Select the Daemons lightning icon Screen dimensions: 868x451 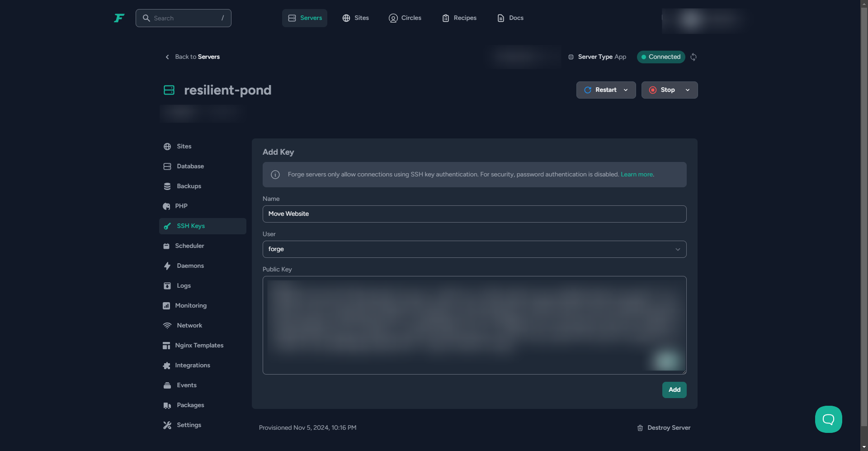click(167, 266)
